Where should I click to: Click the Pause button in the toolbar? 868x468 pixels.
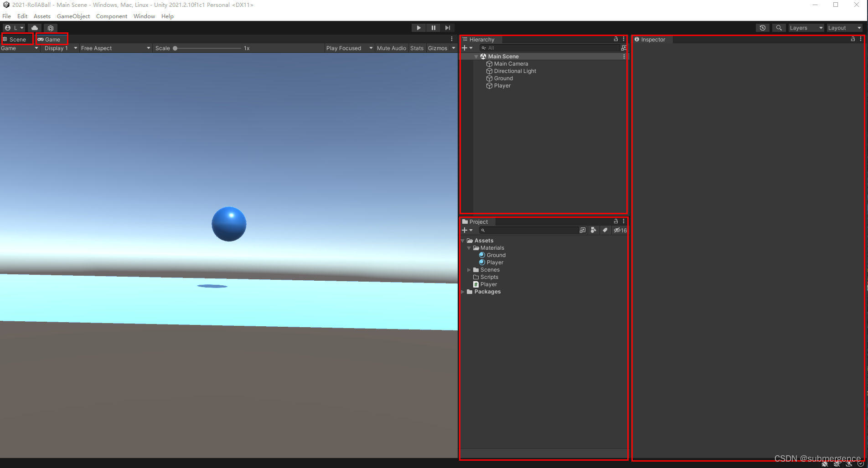pyautogui.click(x=433, y=27)
